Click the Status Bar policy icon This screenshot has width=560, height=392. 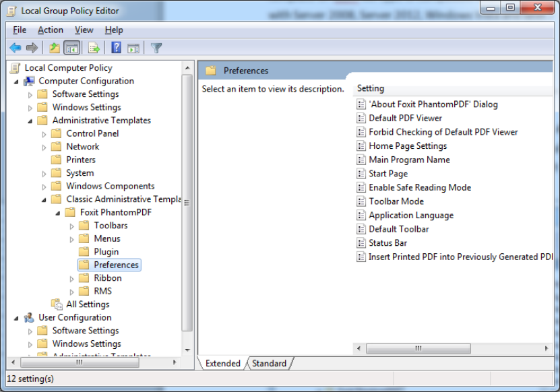point(361,243)
